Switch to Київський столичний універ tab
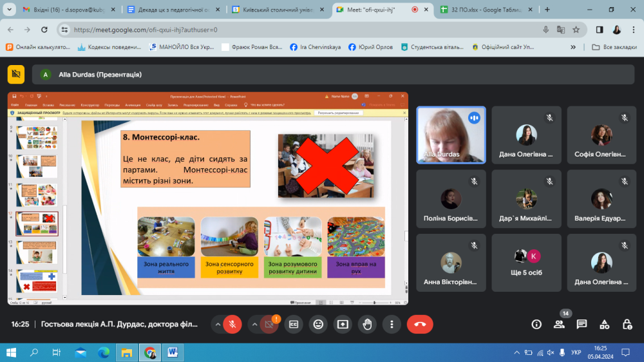Viewport: 644px width, 362px height. (x=278, y=10)
